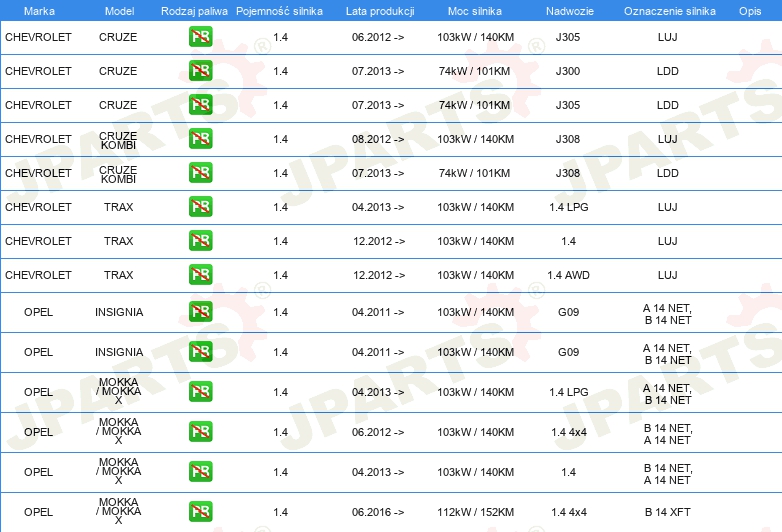The width and height of the screenshot is (782, 532).
Task: Click the fuel icon in Trax 1.4 AWD row
Action: 200,275
